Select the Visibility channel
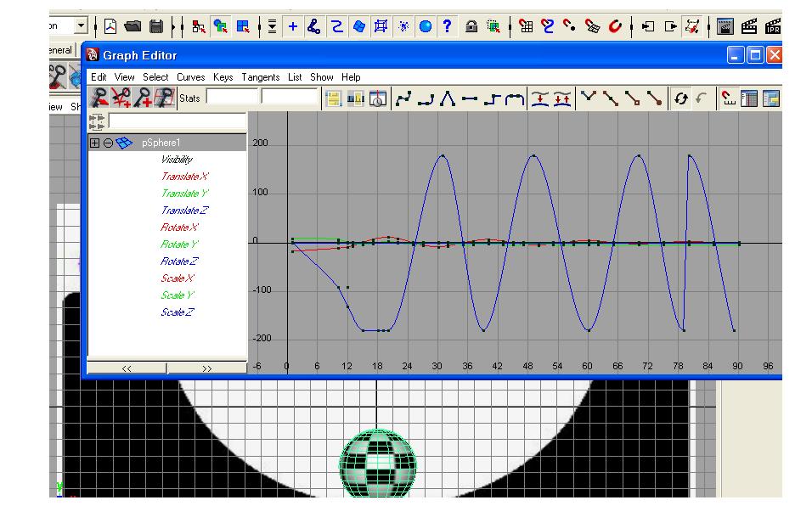The height and width of the screenshot is (517, 812). pos(177,160)
